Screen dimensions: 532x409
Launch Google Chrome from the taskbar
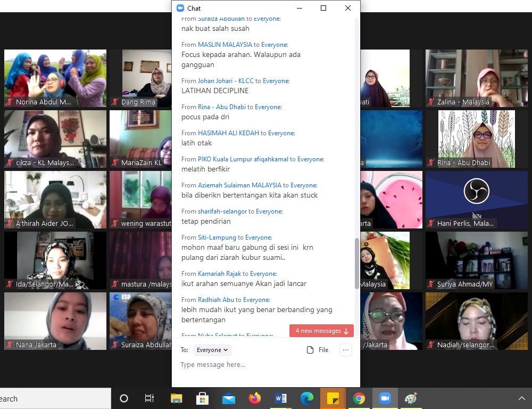pyautogui.click(x=359, y=398)
